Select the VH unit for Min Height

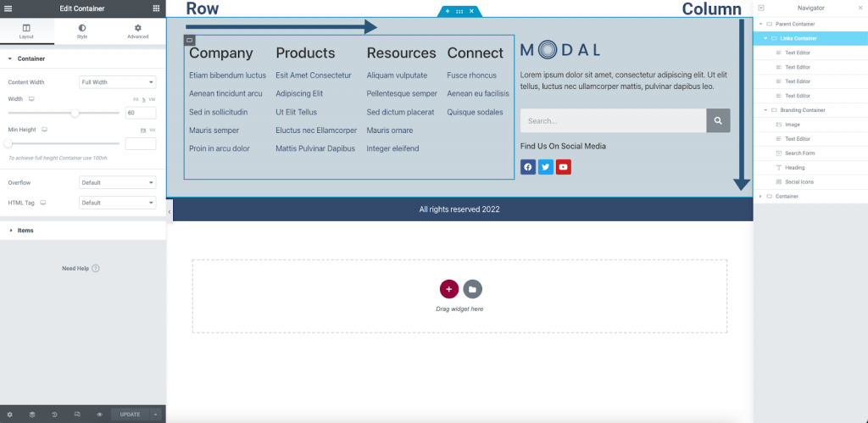pyautogui.click(x=153, y=130)
